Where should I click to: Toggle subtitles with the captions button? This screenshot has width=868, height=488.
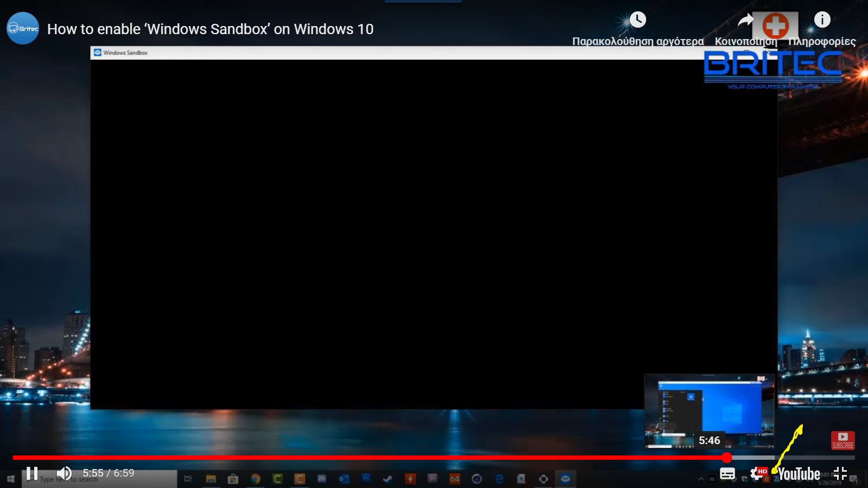727,474
